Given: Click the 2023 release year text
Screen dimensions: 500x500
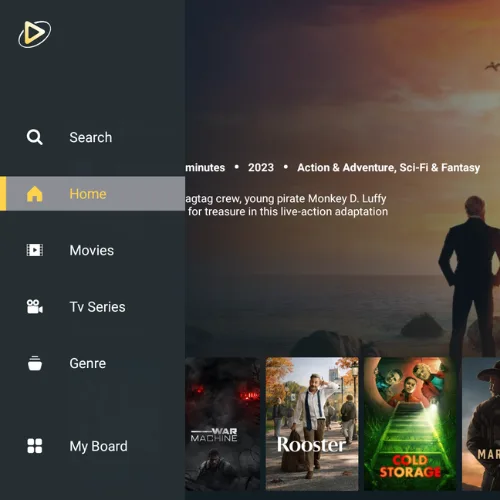Looking at the screenshot, I should [x=261, y=167].
